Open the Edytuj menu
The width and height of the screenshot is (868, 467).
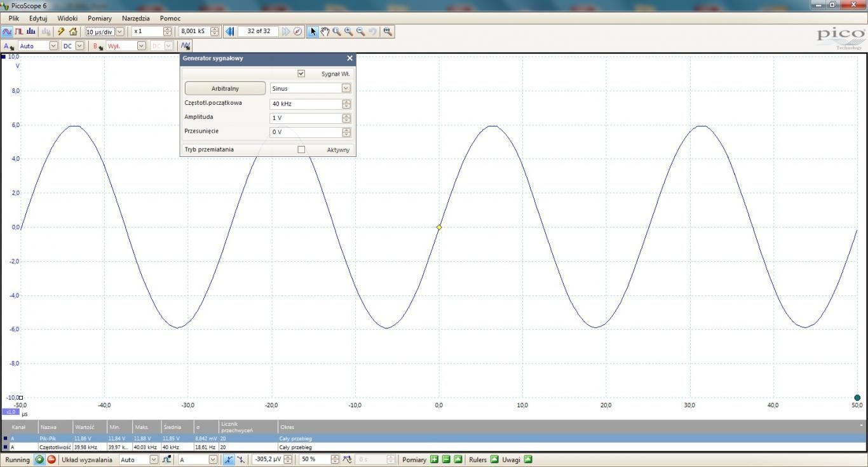(x=38, y=18)
